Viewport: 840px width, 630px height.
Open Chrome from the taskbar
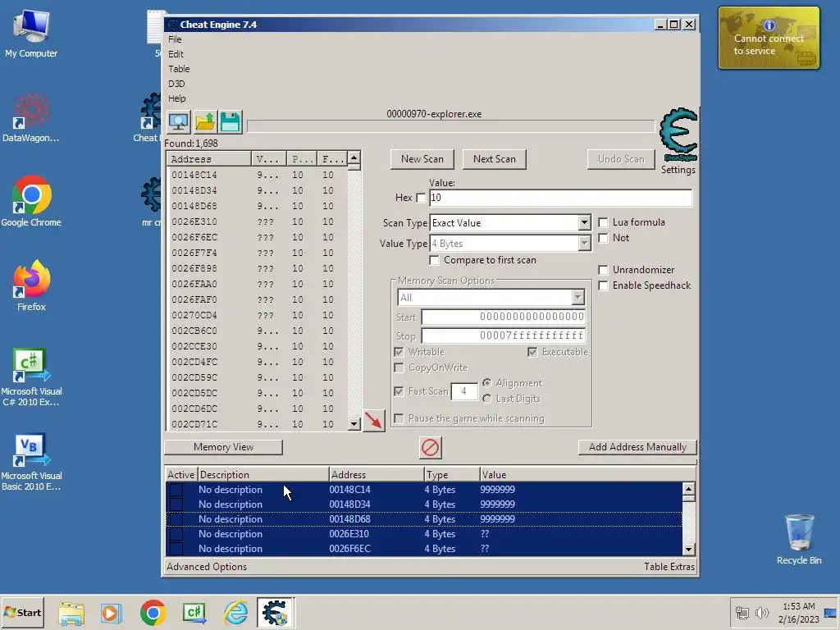point(153,613)
